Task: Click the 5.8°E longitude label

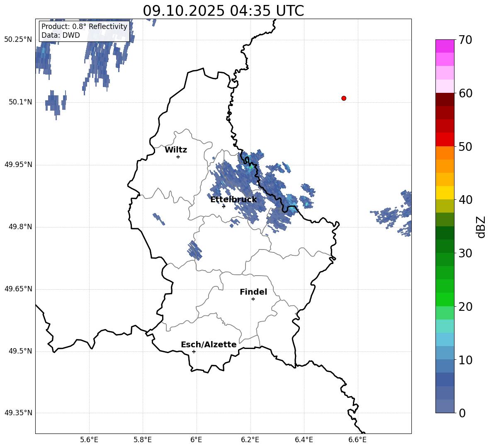Action: (143, 440)
